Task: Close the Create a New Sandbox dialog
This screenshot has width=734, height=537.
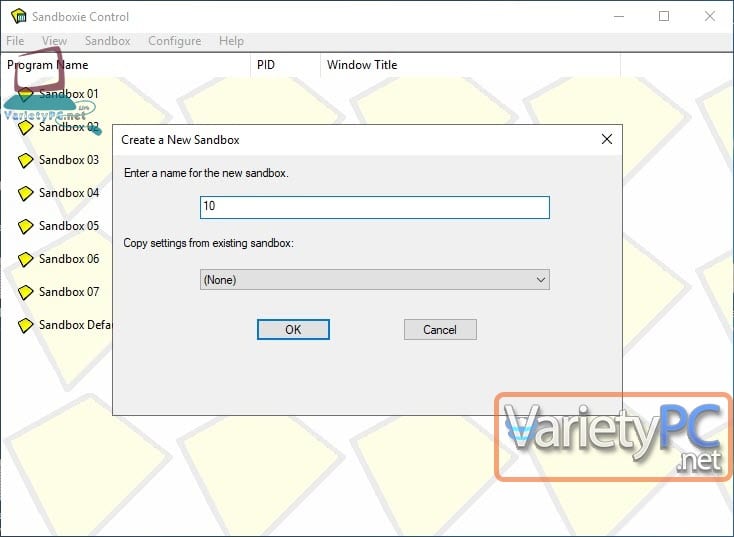Action: point(607,139)
